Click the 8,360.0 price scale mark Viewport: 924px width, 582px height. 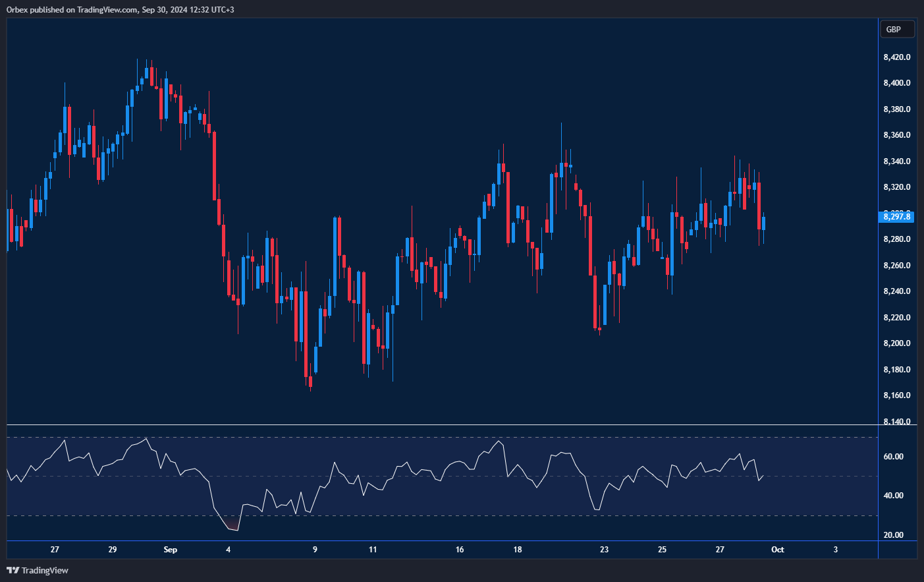point(896,135)
